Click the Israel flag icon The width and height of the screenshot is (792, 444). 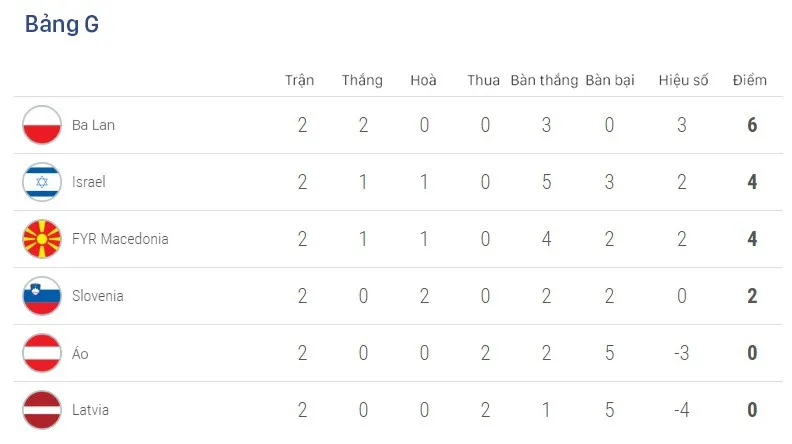pyautogui.click(x=42, y=182)
